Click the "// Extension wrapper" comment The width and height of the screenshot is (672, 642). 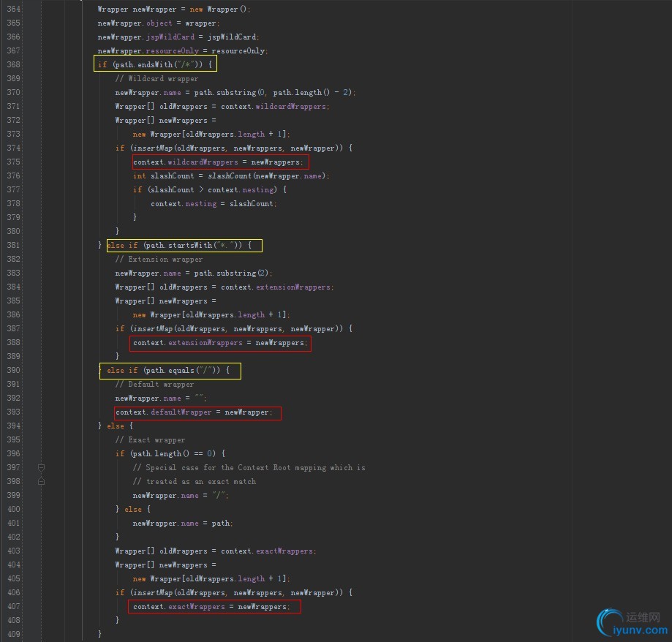[x=159, y=260]
